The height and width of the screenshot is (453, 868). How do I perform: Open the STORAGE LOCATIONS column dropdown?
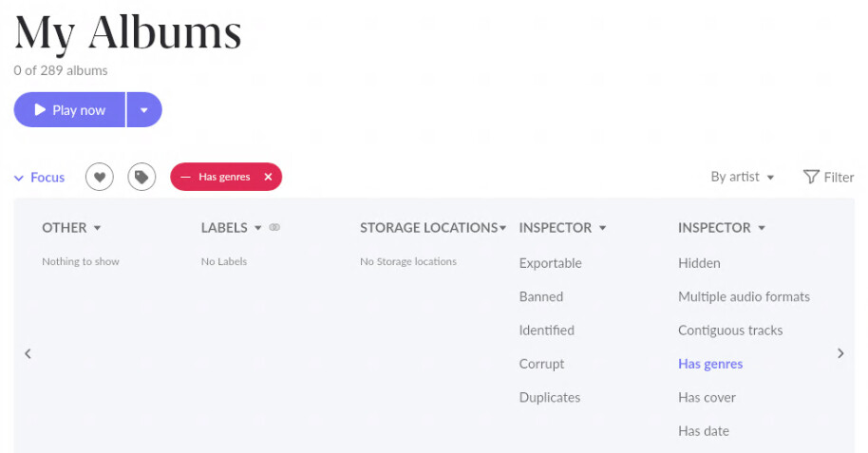coord(433,228)
